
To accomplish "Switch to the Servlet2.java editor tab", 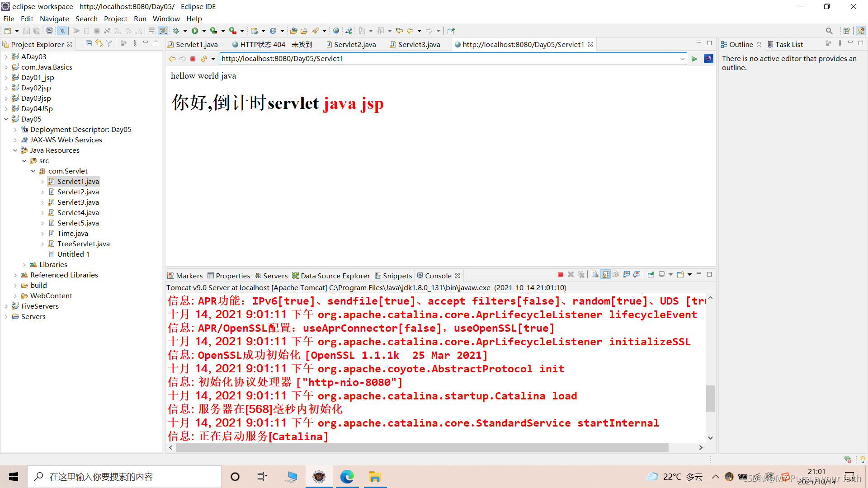I will click(354, 44).
